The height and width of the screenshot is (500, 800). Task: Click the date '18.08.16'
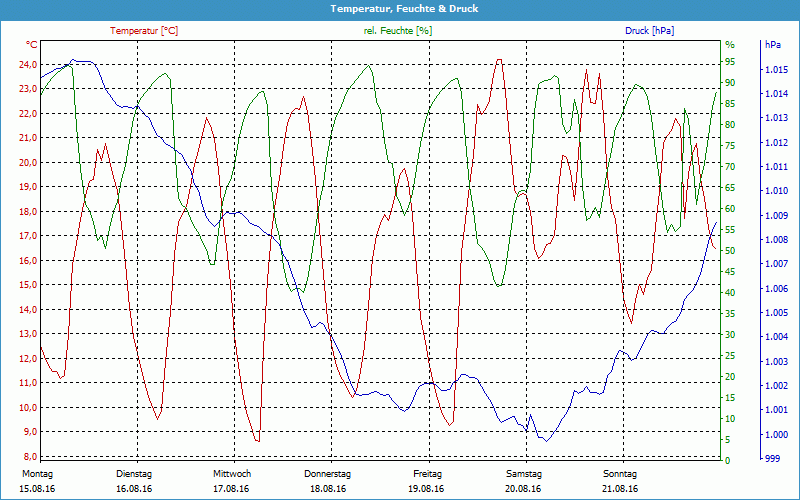328,489
